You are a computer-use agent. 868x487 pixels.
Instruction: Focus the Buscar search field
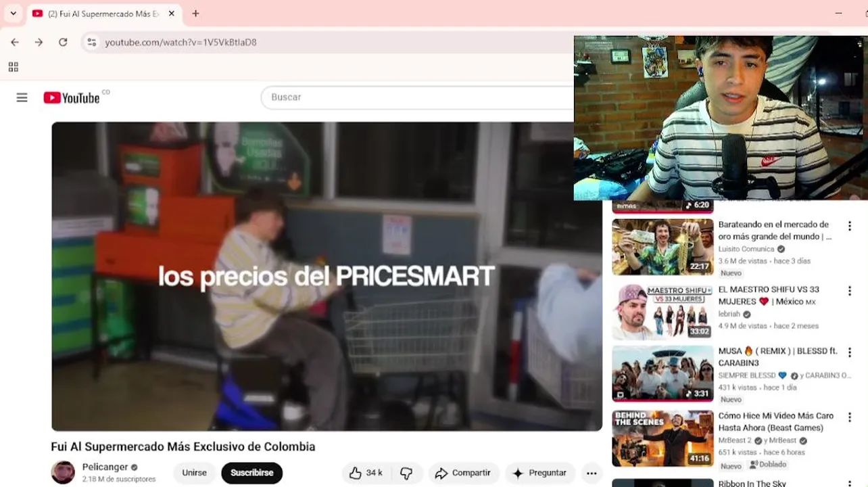[417, 97]
